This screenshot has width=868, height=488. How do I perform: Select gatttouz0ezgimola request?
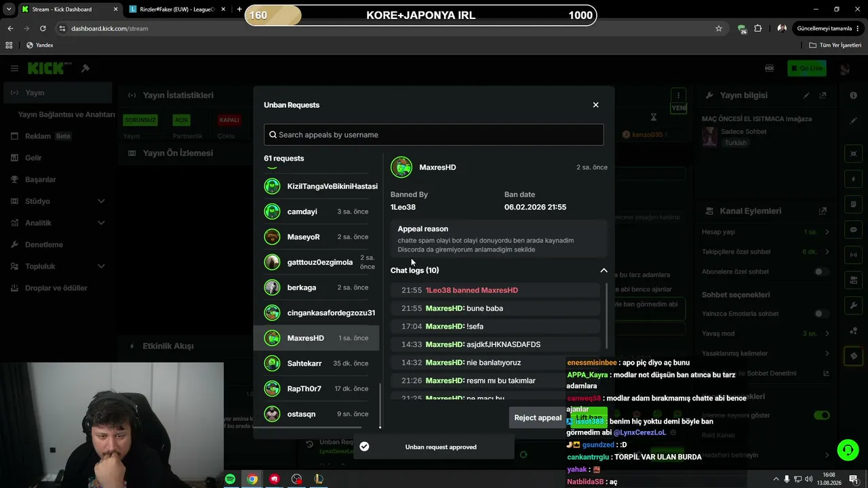coord(316,262)
